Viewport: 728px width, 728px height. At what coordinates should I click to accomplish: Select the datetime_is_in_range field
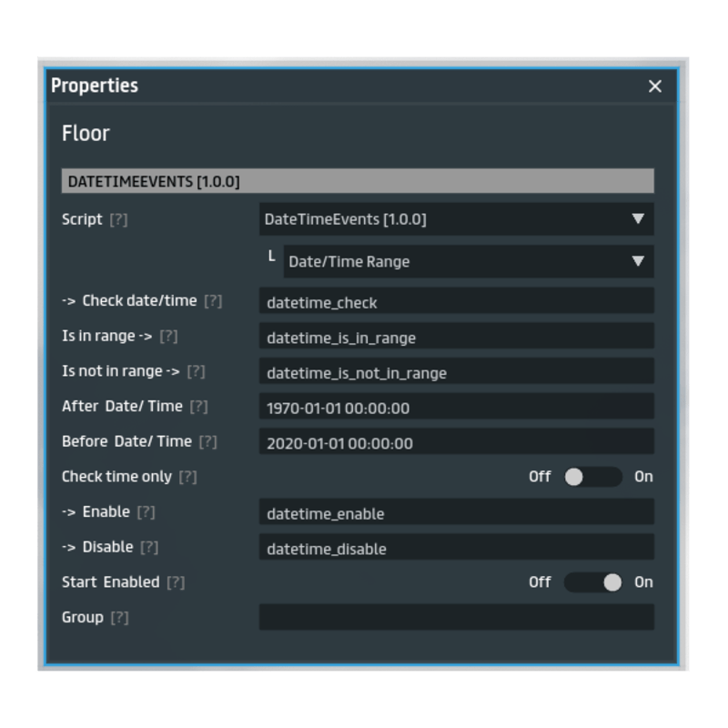pos(456,337)
